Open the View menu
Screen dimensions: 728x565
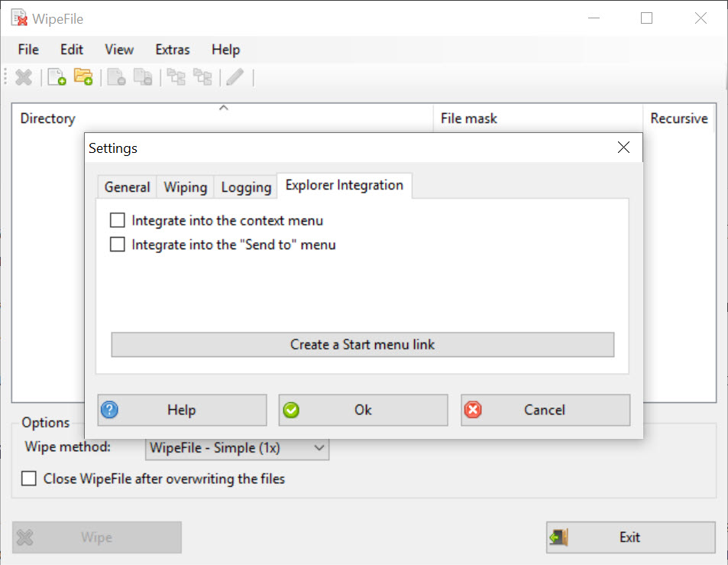coord(119,50)
